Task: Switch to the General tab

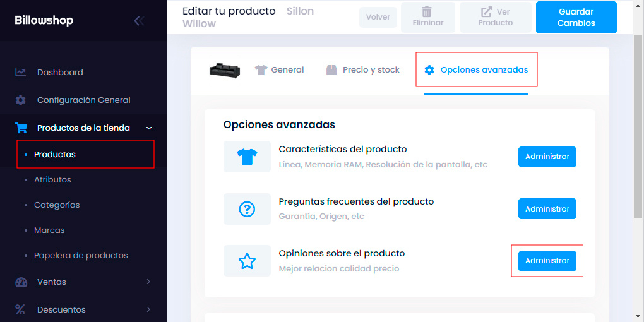Action: point(279,70)
